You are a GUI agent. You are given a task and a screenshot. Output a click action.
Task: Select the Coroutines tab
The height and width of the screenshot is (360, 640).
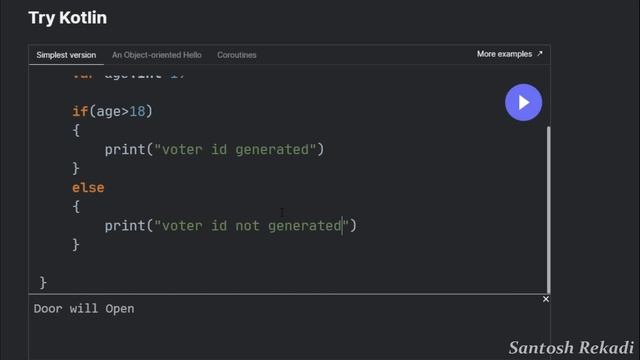[237, 55]
